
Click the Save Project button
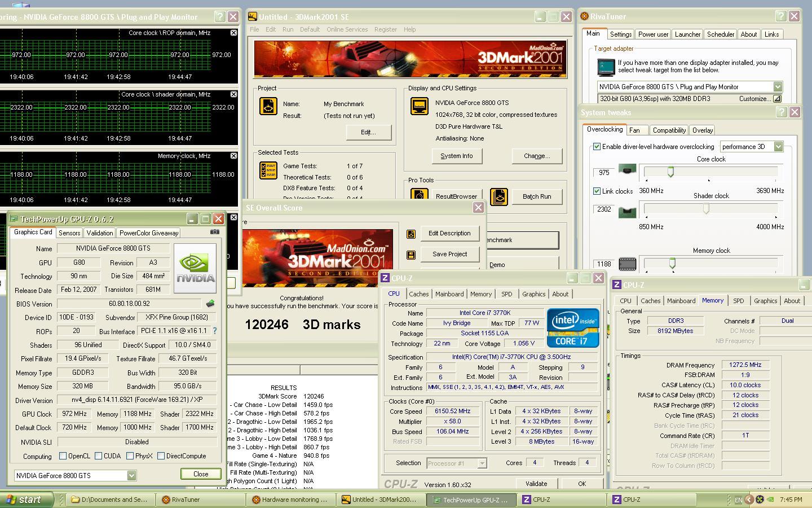(450, 254)
